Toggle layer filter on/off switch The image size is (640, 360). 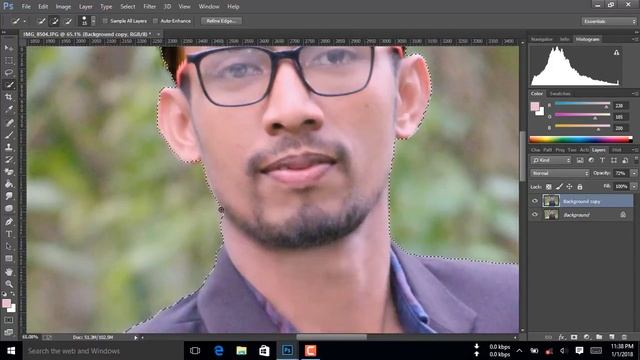coord(636,160)
